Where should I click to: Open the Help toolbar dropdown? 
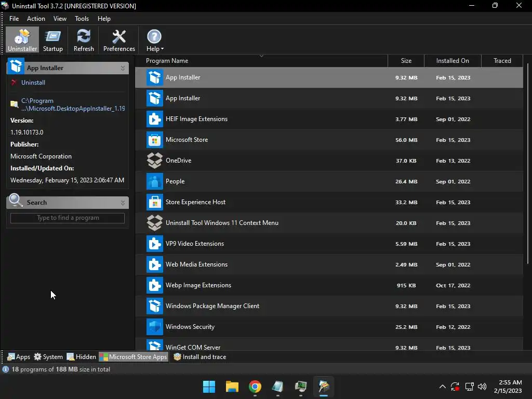[x=155, y=40]
